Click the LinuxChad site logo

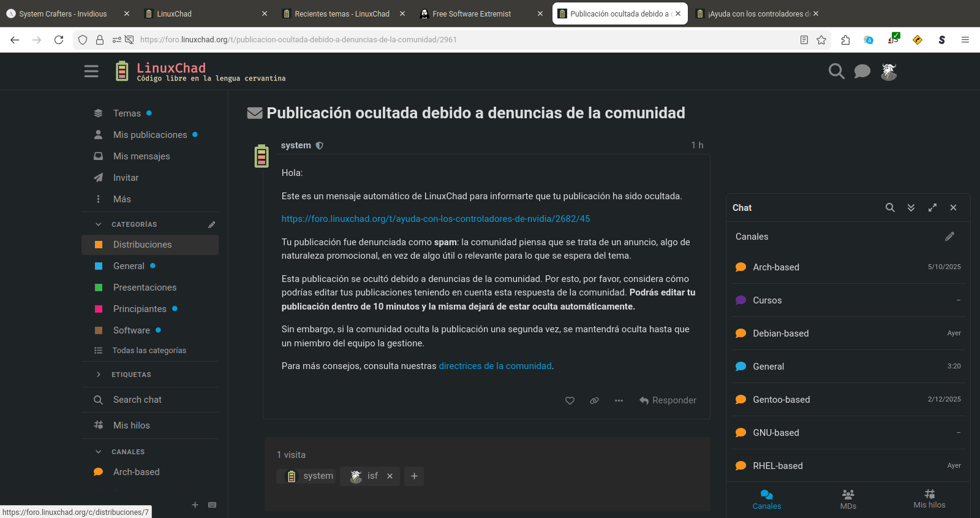click(x=200, y=71)
